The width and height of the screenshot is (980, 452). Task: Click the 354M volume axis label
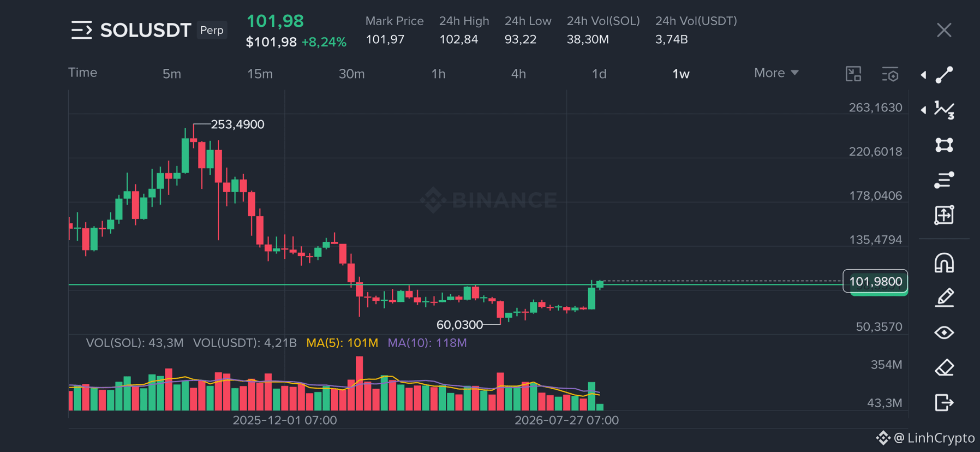886,365
